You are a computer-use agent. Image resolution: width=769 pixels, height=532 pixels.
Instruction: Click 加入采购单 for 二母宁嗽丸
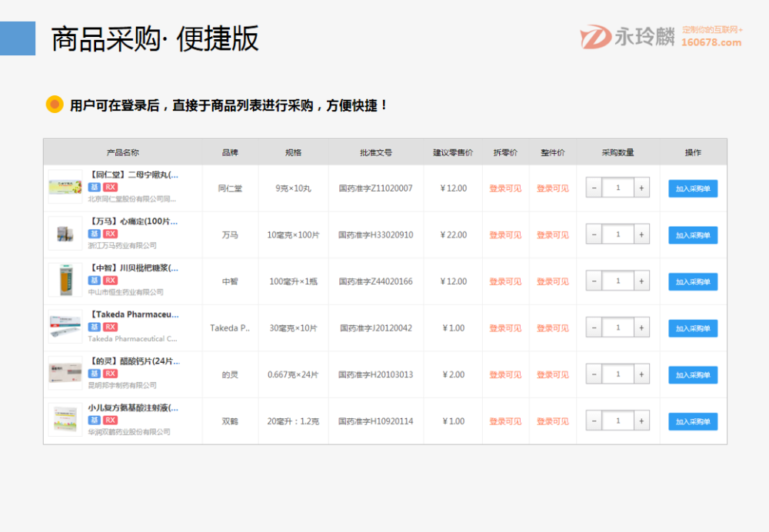click(x=691, y=188)
